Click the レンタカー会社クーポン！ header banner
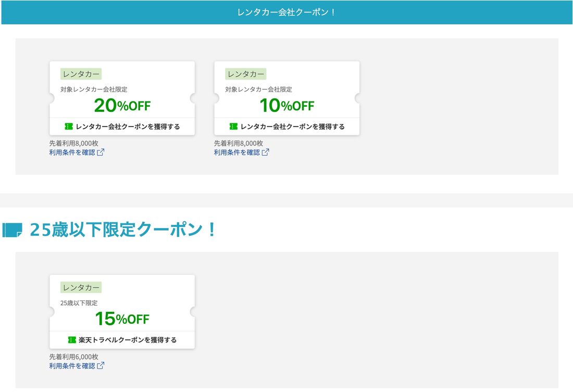Image resolution: width=573 pixels, height=392 pixels. click(x=286, y=12)
